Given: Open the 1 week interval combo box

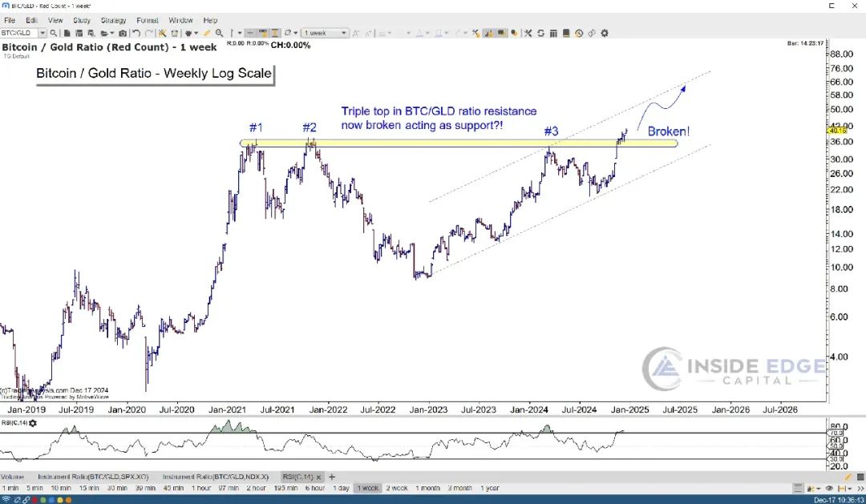Looking at the screenshot, I should [x=324, y=33].
